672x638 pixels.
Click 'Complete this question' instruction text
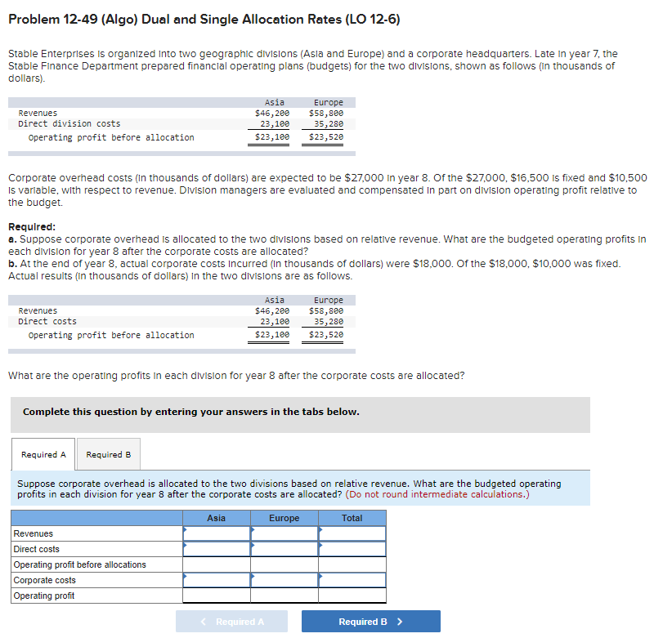[x=191, y=412]
